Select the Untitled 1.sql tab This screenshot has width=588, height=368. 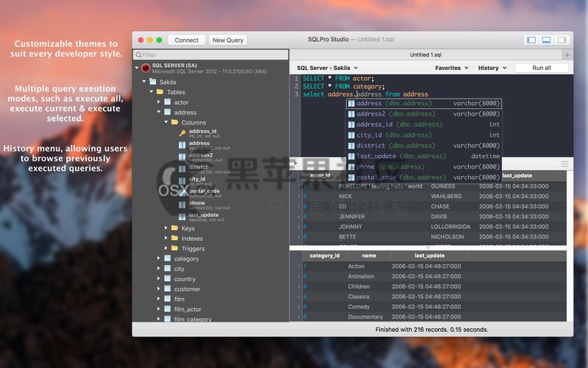click(x=426, y=54)
